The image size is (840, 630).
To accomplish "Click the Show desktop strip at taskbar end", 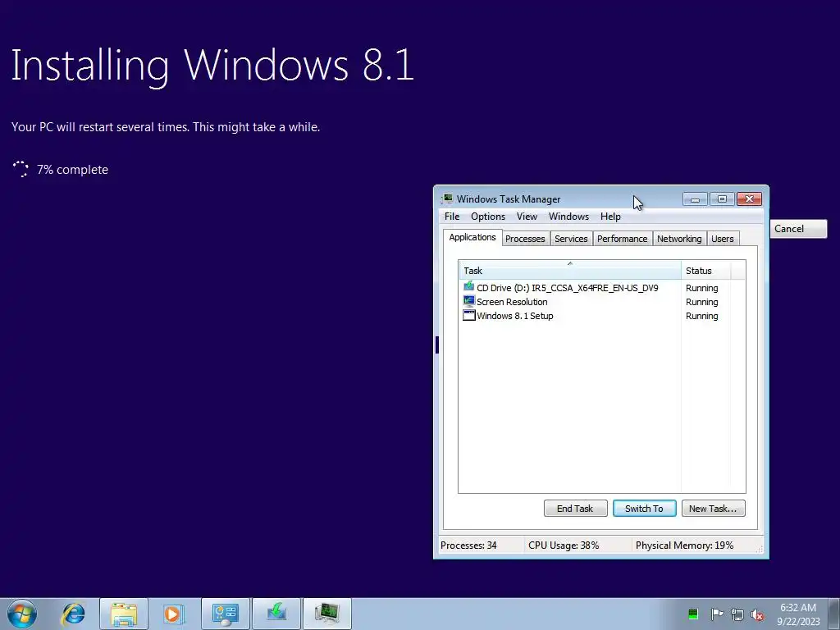I will [834, 614].
